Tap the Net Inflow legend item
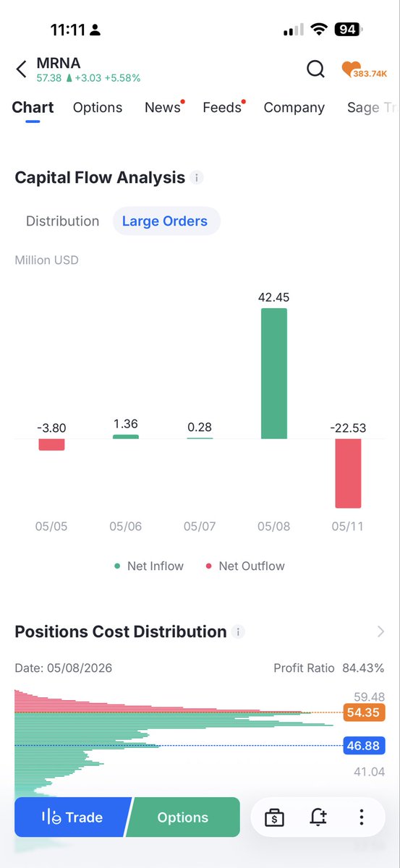 tap(149, 566)
